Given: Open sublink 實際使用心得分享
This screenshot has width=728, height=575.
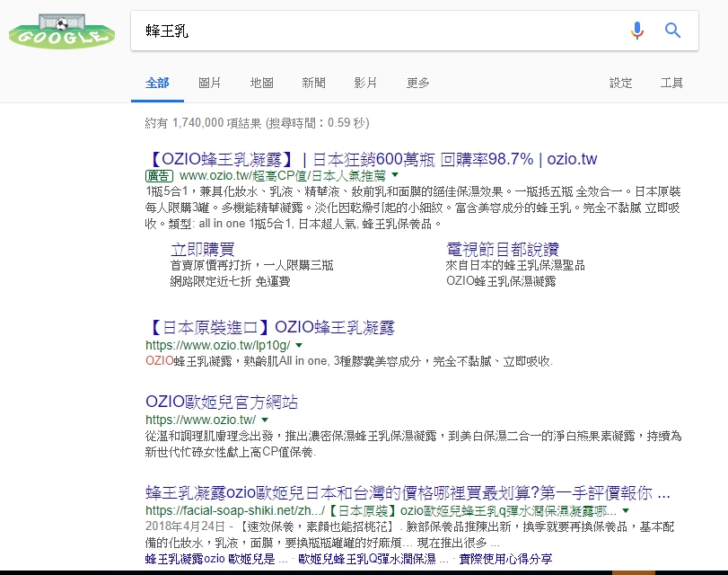Looking at the screenshot, I should tap(505, 559).
